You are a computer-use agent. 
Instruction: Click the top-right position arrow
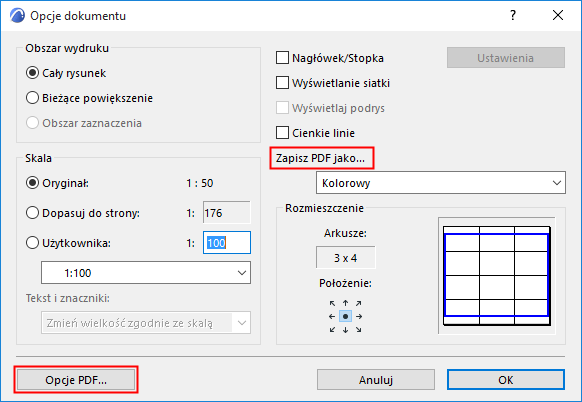[359, 303]
